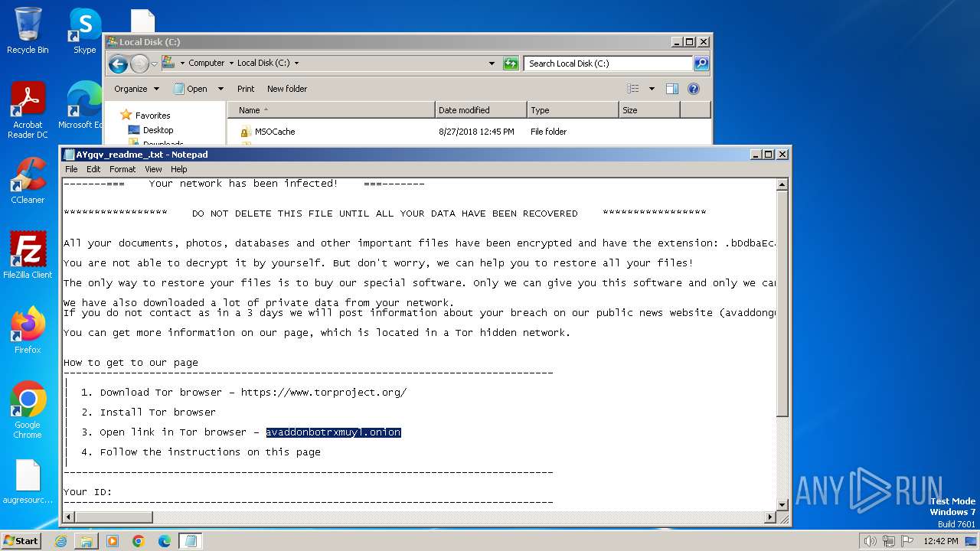Refresh the Local Disk (C:) folder view

pos(511,64)
